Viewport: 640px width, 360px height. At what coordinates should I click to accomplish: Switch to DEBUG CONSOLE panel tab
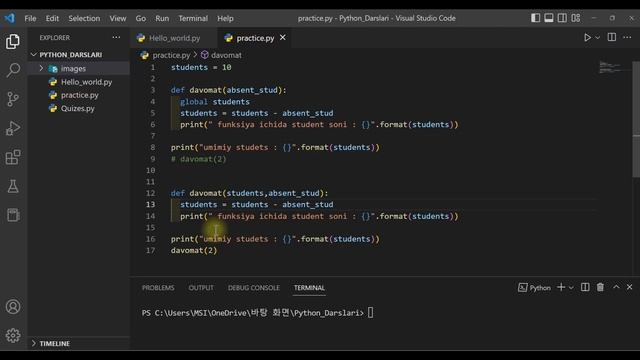[x=253, y=288]
